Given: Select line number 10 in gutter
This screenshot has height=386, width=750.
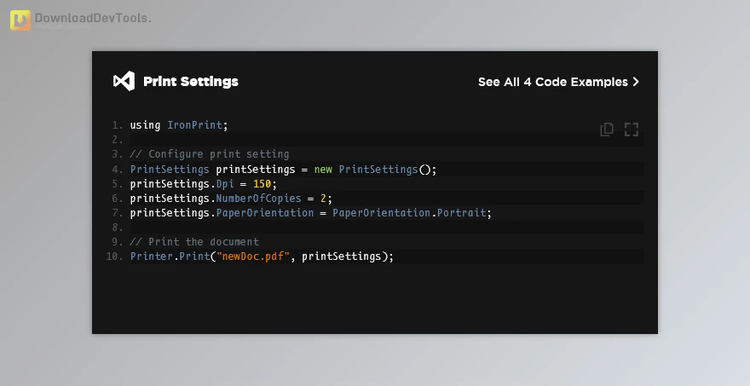Looking at the screenshot, I should point(114,256).
